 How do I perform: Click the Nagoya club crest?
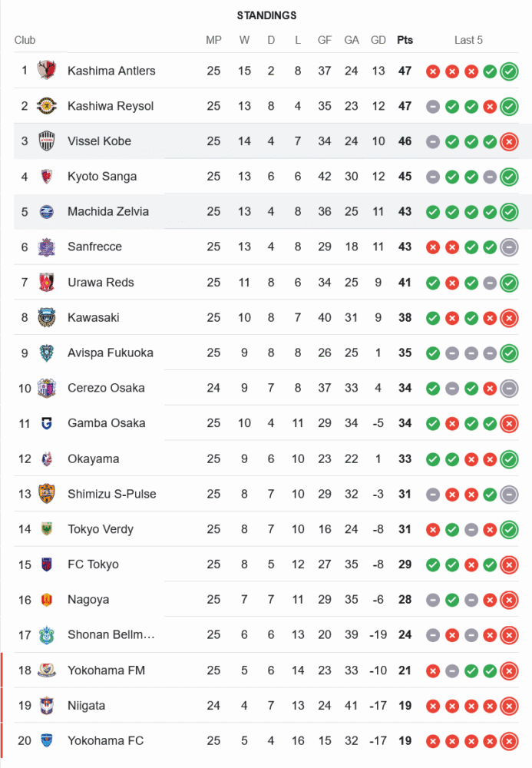pyautogui.click(x=47, y=600)
